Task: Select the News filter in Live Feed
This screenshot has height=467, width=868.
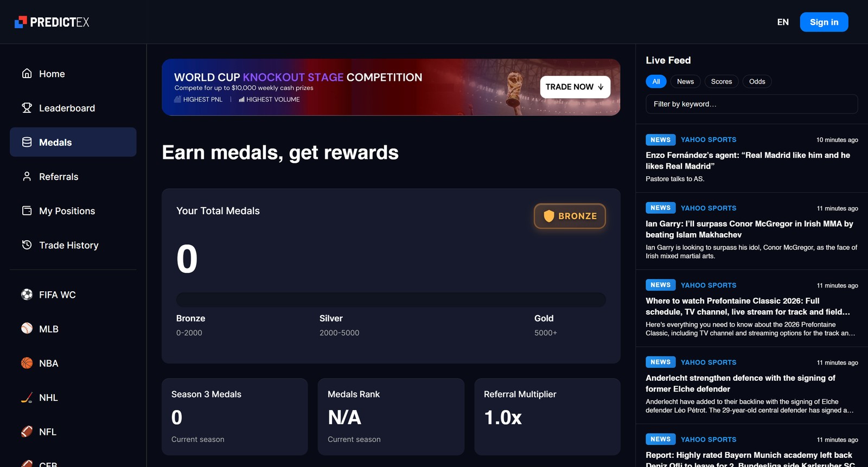Action: tap(685, 81)
